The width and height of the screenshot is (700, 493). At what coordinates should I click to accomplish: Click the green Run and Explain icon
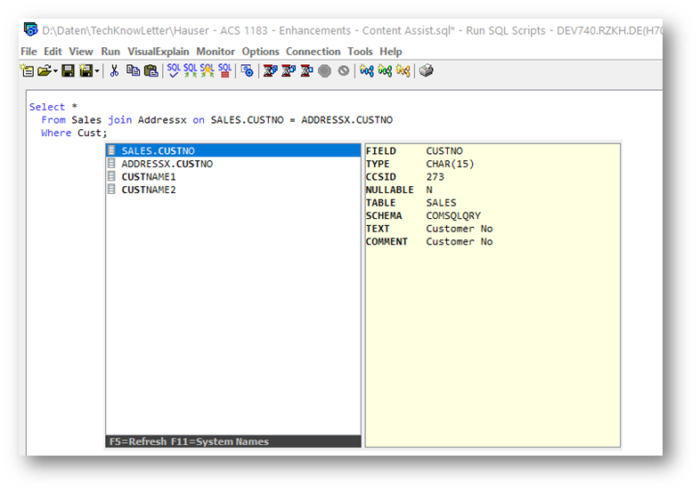[x=385, y=71]
